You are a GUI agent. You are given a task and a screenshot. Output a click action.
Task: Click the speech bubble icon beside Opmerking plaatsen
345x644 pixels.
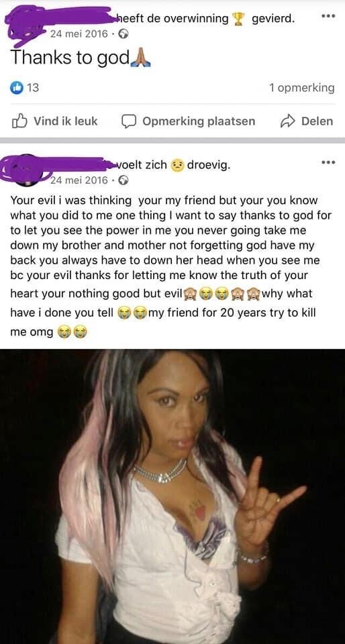pos(129,121)
